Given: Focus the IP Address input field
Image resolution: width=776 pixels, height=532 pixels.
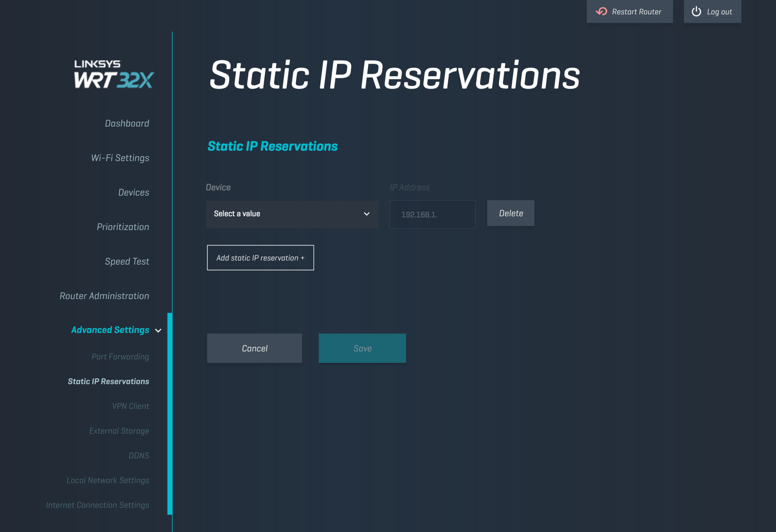Looking at the screenshot, I should tap(432, 214).
